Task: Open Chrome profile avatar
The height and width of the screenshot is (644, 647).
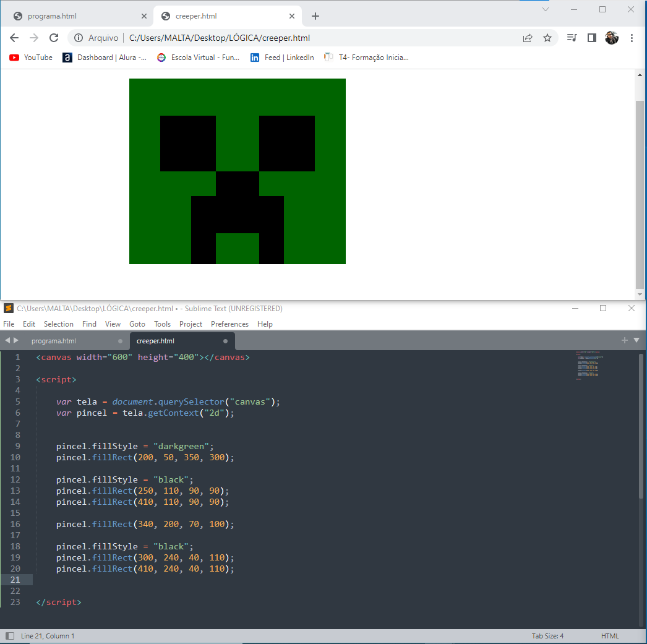Action: coord(612,38)
